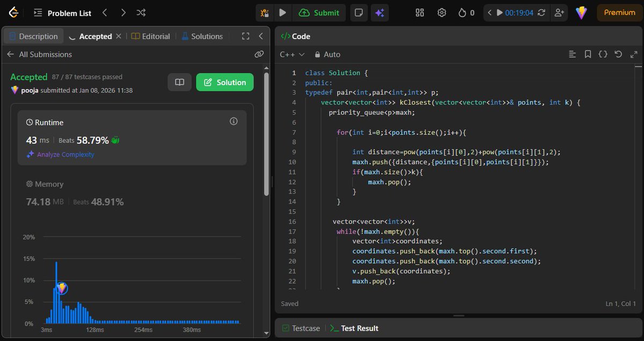Expand the code editor fullscreen icon
Viewport: 644px width, 341px height.
pos(634,54)
